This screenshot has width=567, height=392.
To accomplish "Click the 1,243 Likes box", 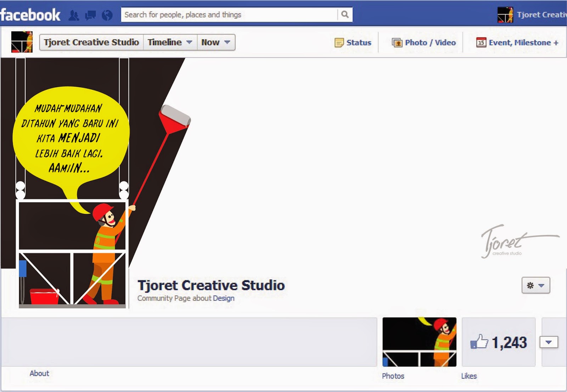I will 499,342.
